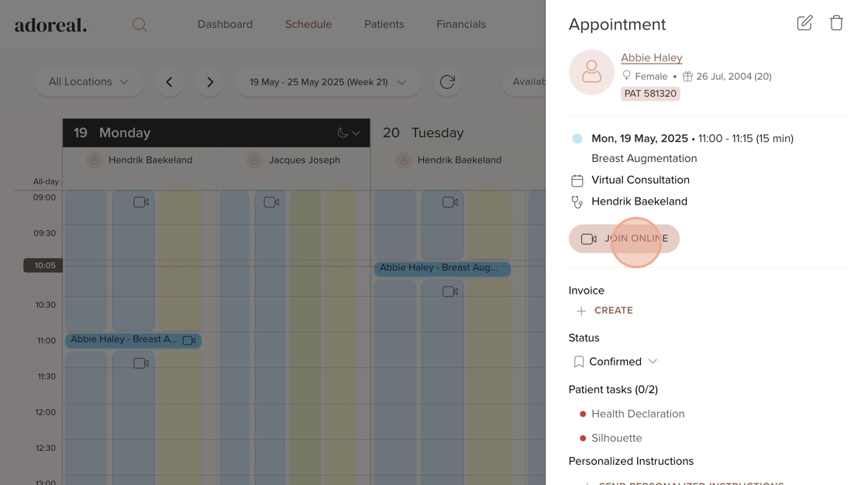Open Abbie Haley patient profile link

(651, 57)
